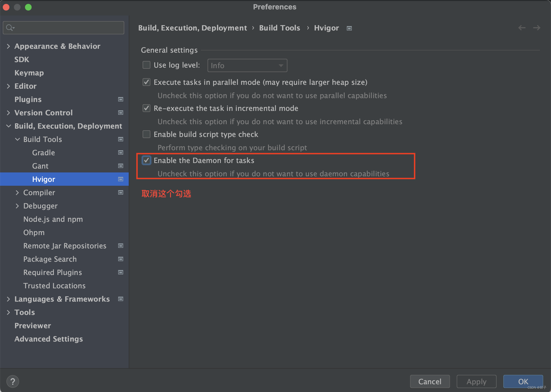Click project-settings icon next to Hvigor breadcrumb

[x=349, y=28]
